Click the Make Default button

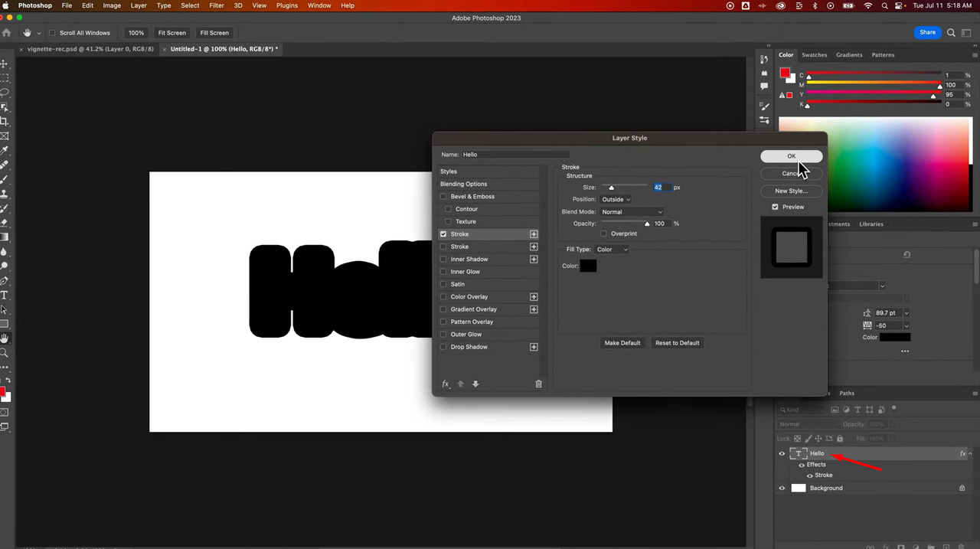pyautogui.click(x=622, y=343)
